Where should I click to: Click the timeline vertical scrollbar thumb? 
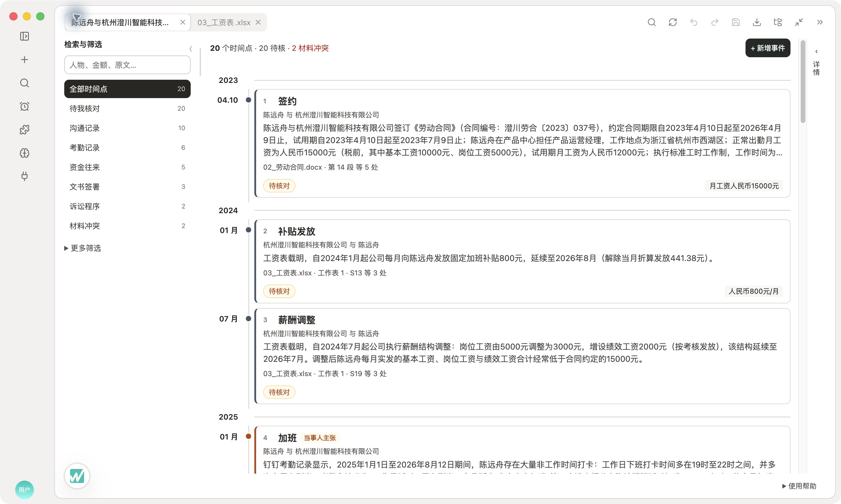[x=803, y=81]
